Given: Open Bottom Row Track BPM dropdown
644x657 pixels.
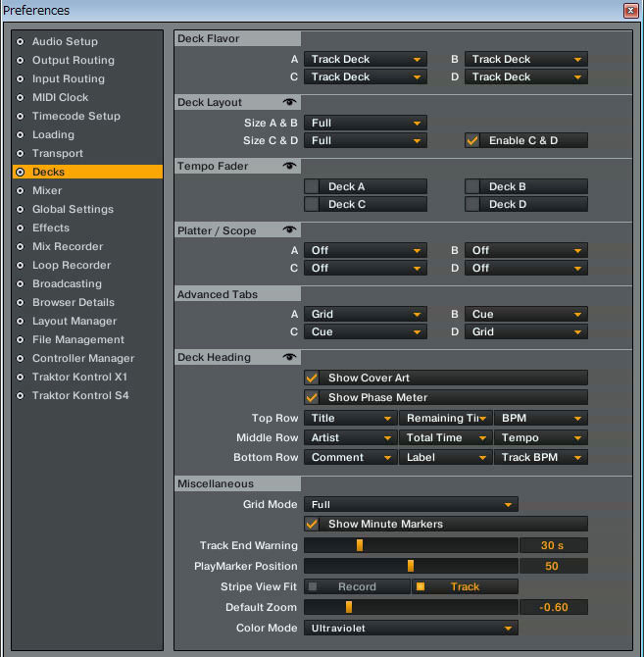Looking at the screenshot, I should [x=541, y=457].
